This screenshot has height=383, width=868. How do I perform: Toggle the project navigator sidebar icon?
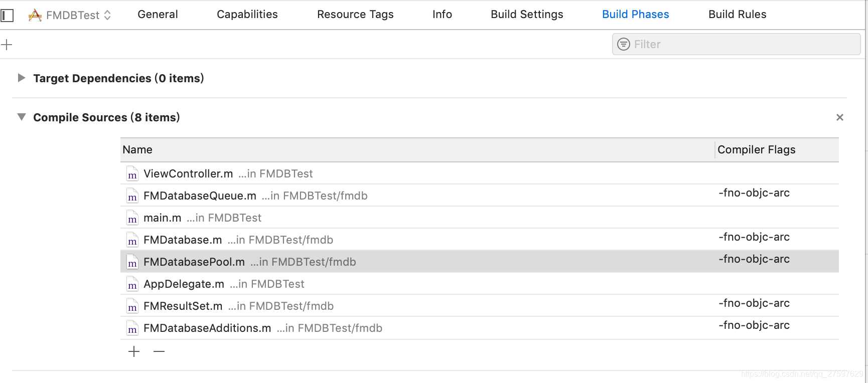pyautogui.click(x=7, y=16)
